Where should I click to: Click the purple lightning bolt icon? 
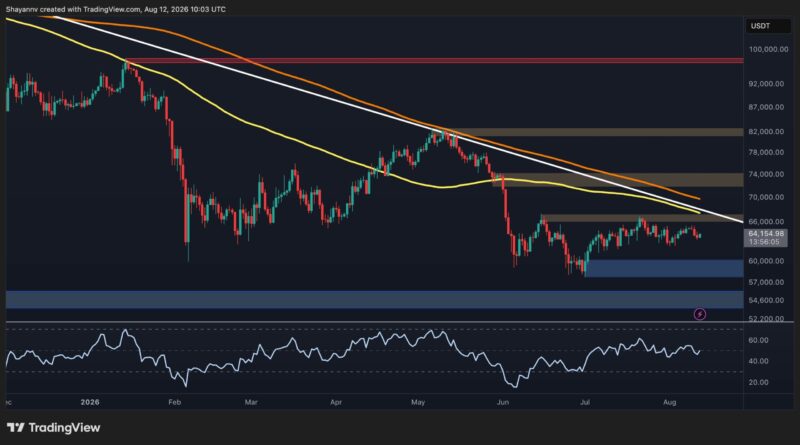click(700, 314)
